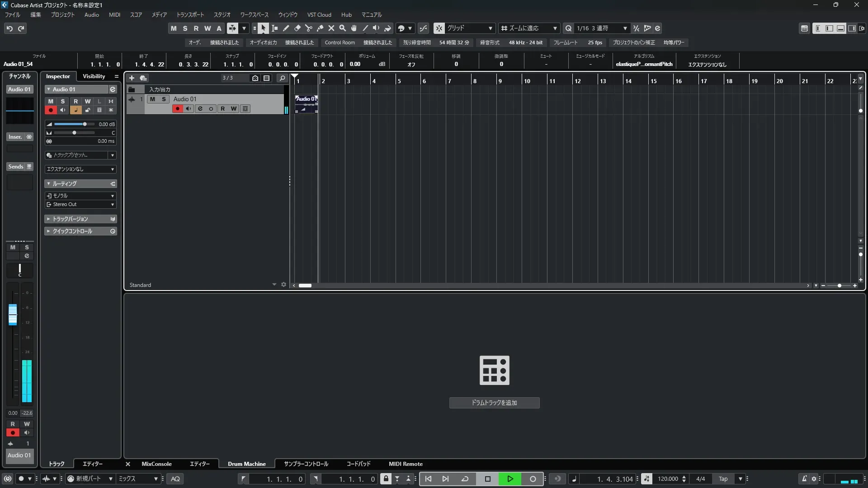This screenshot has width=868, height=488.
Task: Select the Draw pencil tool
Action: 286,28
